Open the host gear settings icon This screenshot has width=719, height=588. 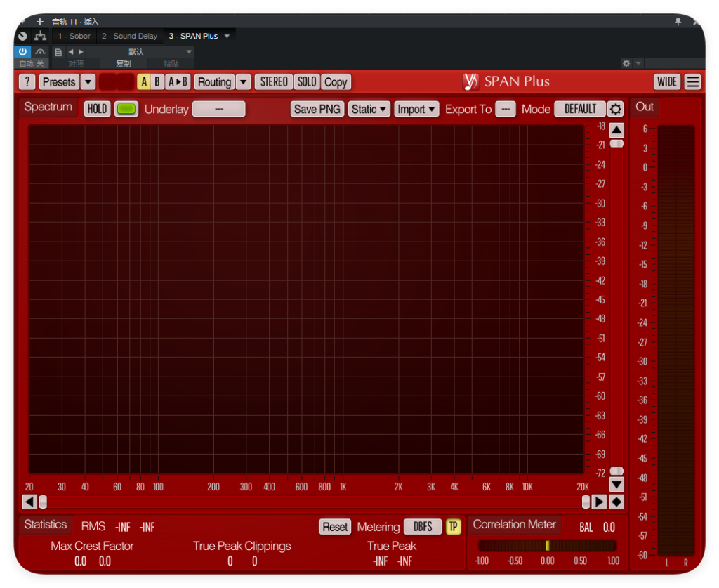626,63
